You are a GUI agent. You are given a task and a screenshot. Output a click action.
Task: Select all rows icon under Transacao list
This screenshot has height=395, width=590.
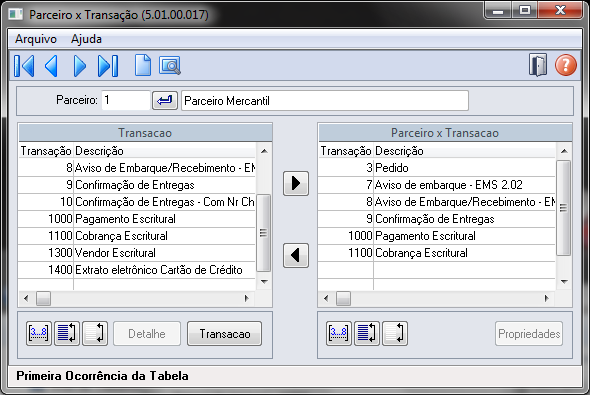(67, 333)
